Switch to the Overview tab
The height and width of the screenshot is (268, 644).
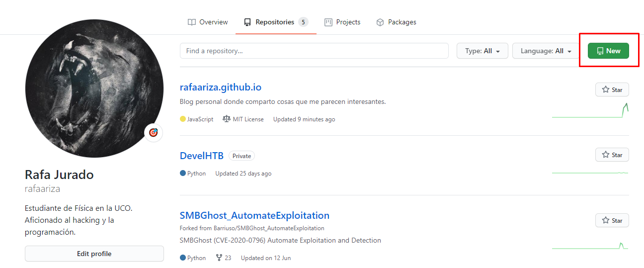click(208, 22)
